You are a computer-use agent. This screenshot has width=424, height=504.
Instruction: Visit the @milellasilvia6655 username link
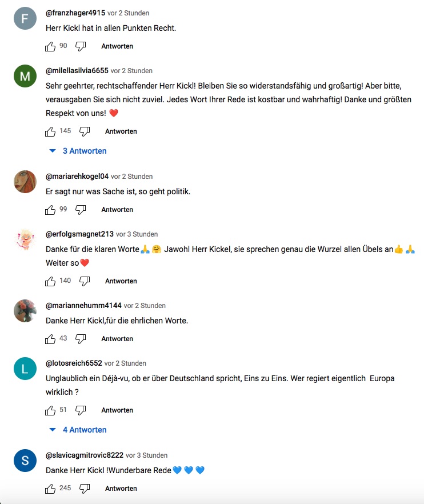[77, 71]
